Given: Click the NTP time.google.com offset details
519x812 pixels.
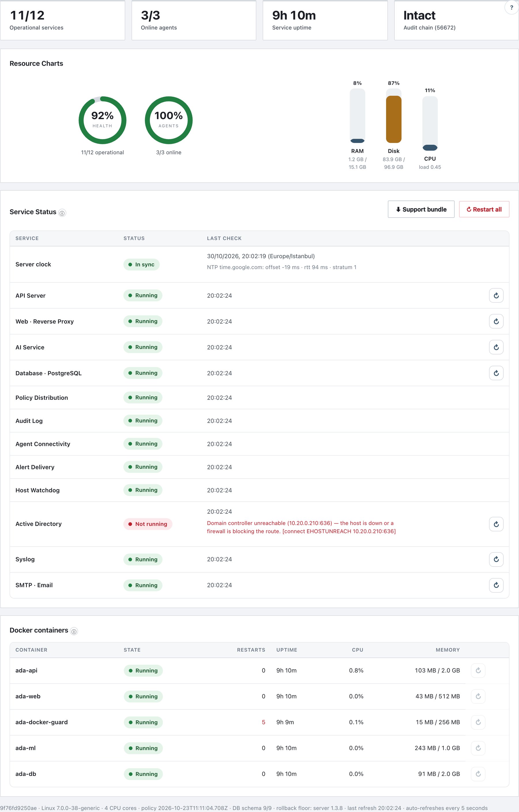Looking at the screenshot, I should coord(281,267).
